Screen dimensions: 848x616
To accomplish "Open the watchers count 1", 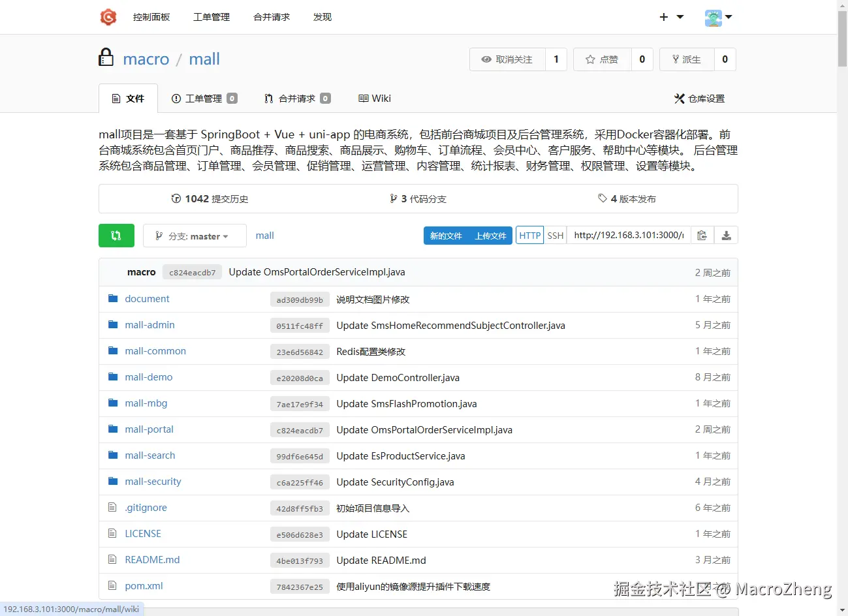I will (x=556, y=59).
